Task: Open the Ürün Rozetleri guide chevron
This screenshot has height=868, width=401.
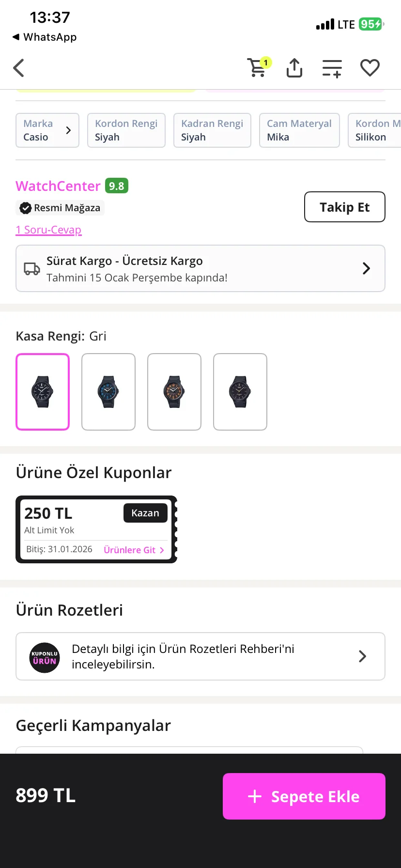Action: coord(362,656)
